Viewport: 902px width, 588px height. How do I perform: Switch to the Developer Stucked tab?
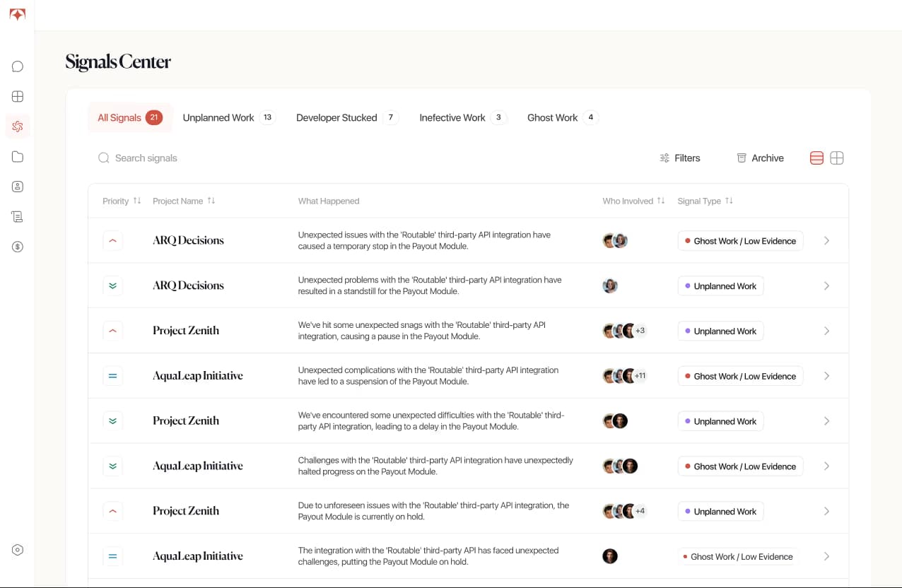tap(347, 117)
